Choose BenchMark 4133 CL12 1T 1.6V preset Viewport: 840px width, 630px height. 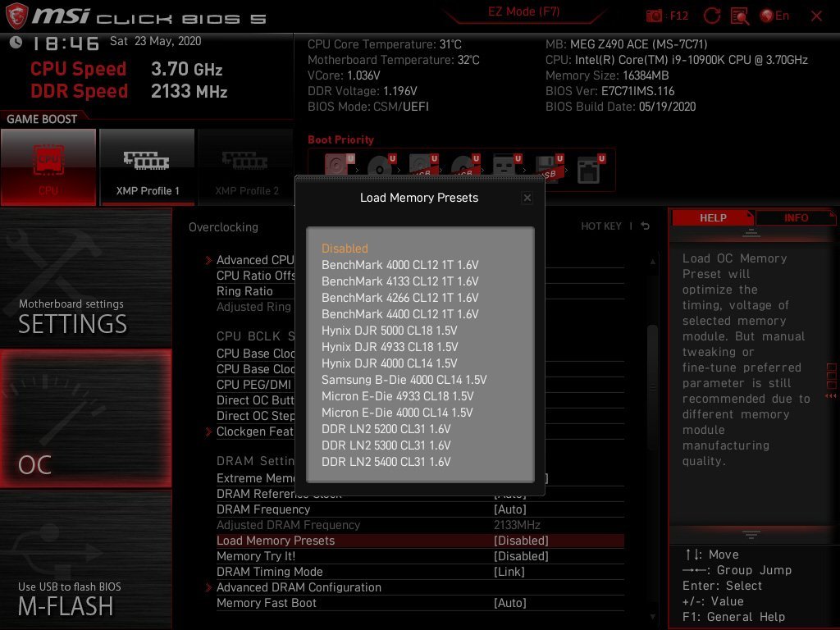tap(399, 281)
